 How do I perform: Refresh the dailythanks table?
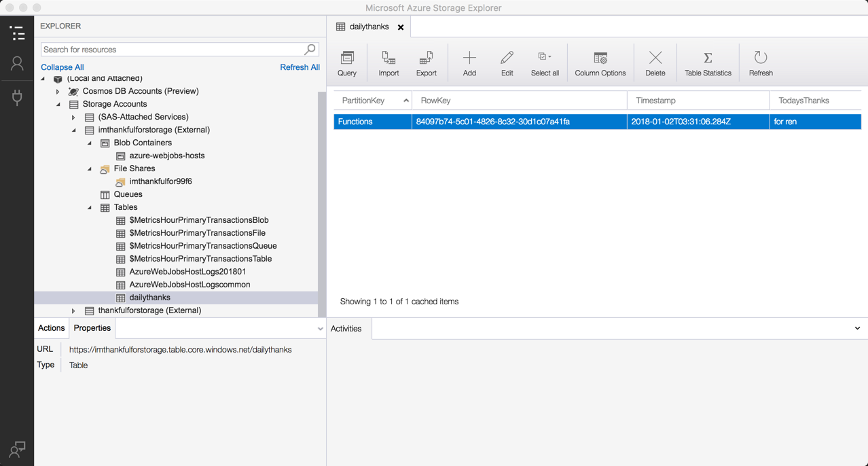point(761,63)
